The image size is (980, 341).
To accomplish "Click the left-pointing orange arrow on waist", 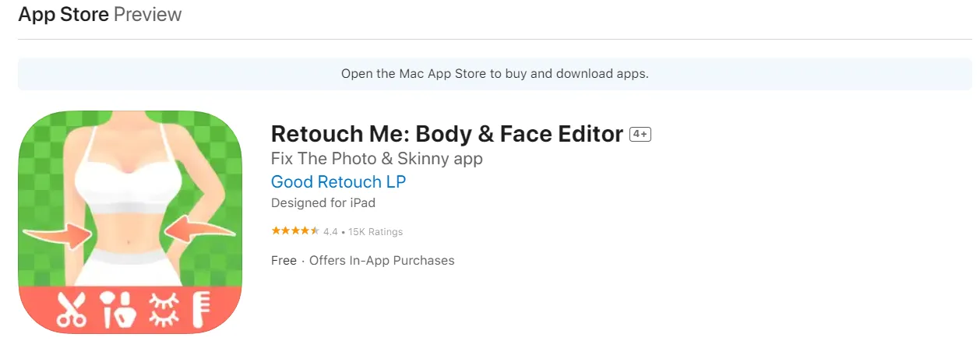I will [199, 230].
